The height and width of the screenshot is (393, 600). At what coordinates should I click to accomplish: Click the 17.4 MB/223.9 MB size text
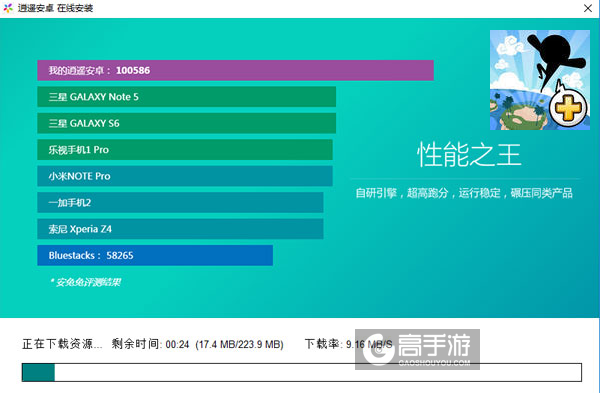pos(240,344)
